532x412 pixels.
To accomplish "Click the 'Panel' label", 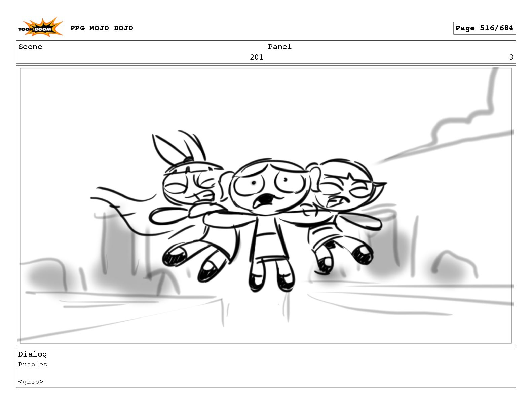I will 280,47.
